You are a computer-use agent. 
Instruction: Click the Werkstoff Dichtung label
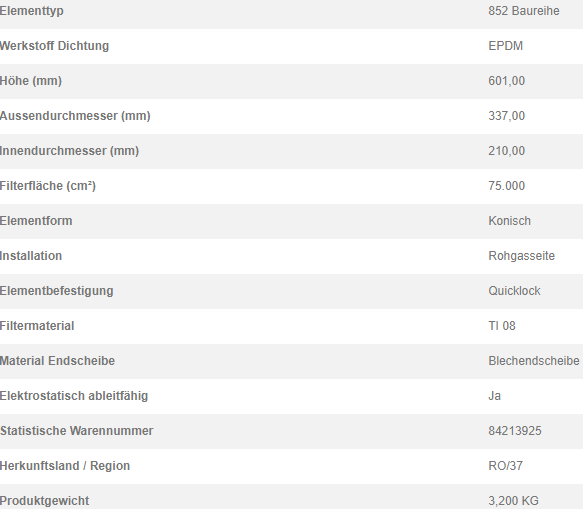click(x=54, y=46)
